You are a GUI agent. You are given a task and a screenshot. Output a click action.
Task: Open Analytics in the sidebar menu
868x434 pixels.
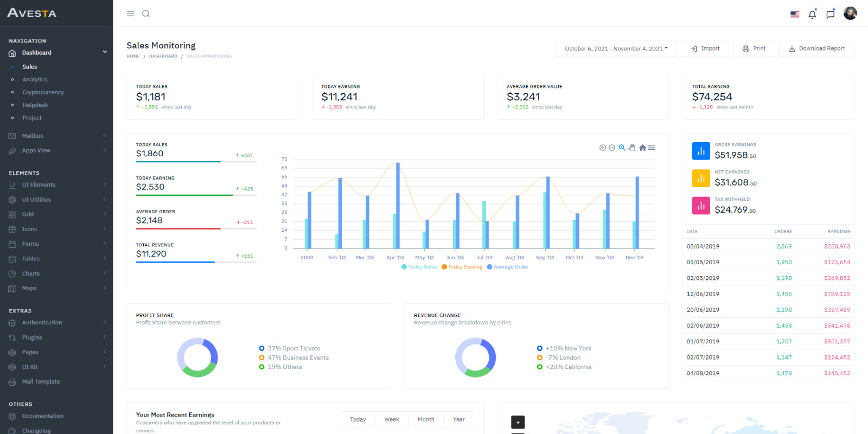[35, 80]
